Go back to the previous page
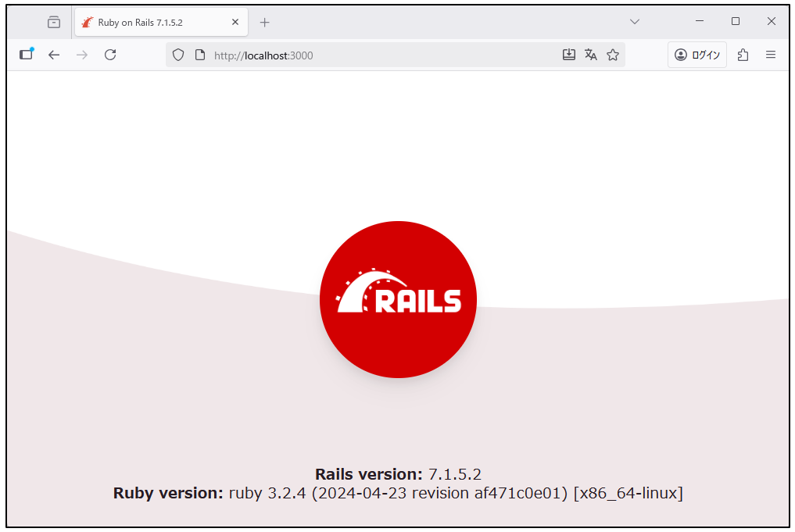Viewport: 795px width, 532px height. 54,55
